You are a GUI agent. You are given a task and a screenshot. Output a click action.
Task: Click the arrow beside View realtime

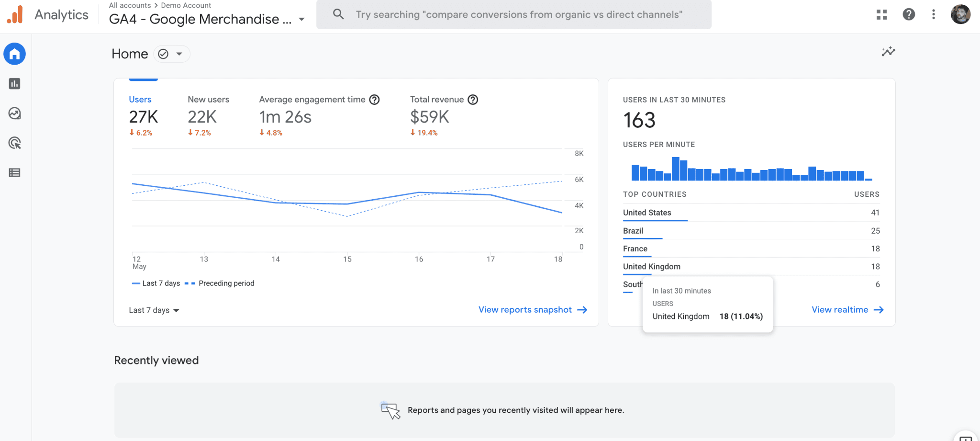pos(879,310)
